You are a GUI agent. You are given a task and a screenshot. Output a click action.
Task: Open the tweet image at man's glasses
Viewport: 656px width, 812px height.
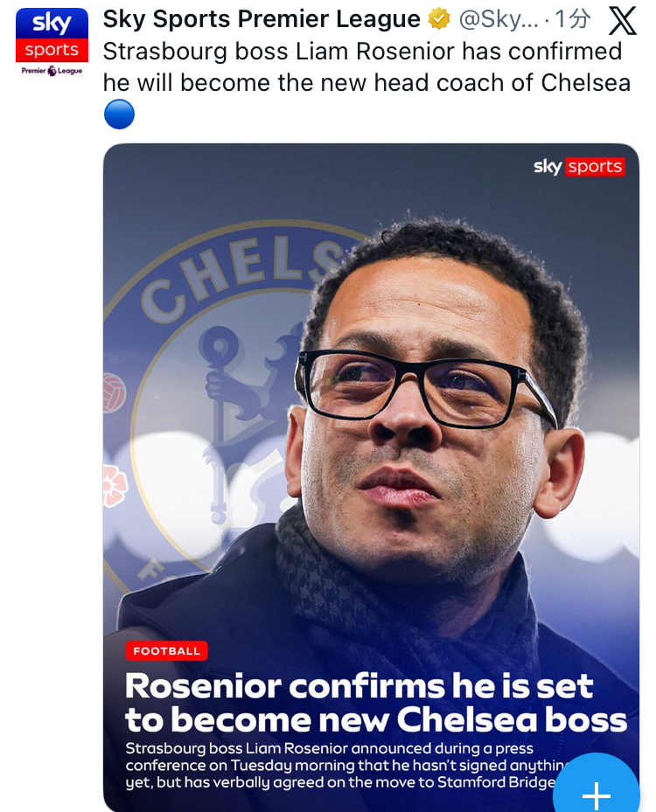click(x=420, y=385)
